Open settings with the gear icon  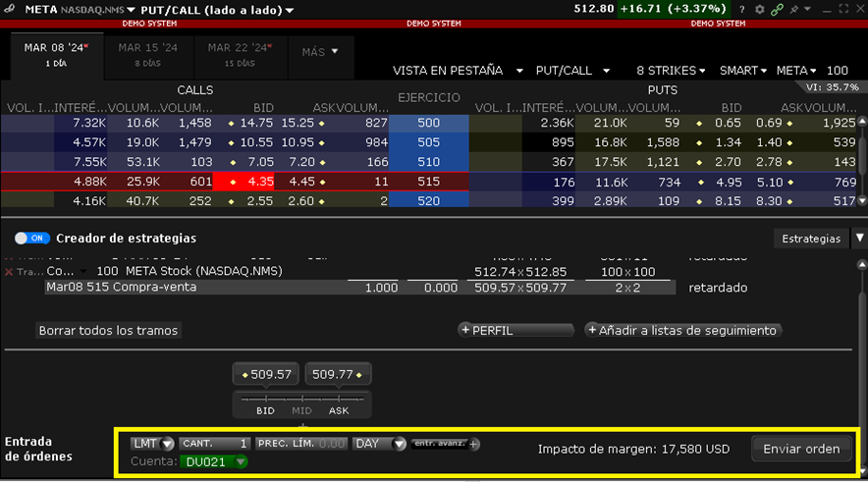[759, 9]
